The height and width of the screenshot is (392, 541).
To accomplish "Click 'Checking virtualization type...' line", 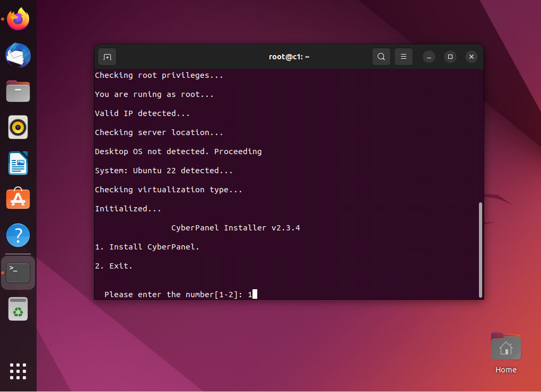I will point(169,190).
